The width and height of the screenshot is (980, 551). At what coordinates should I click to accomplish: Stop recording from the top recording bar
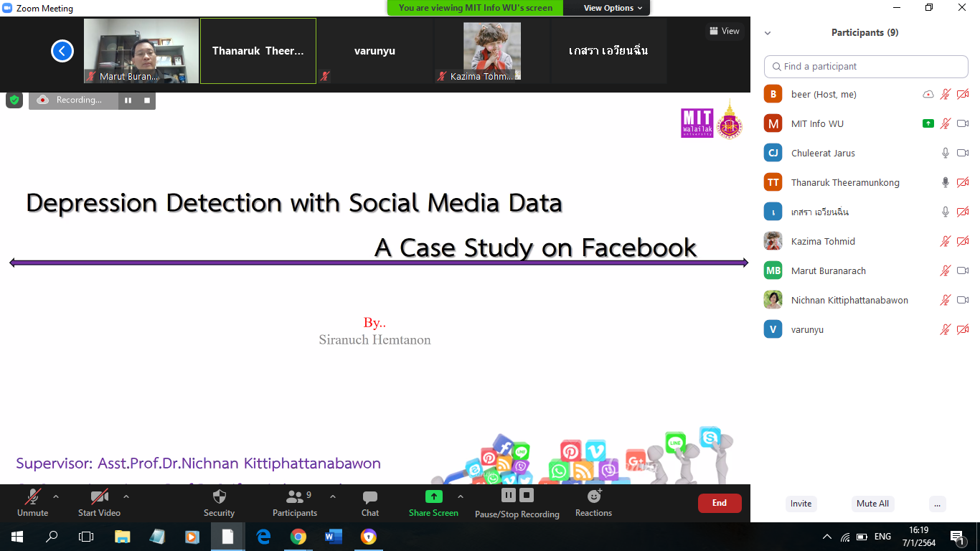pyautogui.click(x=147, y=100)
